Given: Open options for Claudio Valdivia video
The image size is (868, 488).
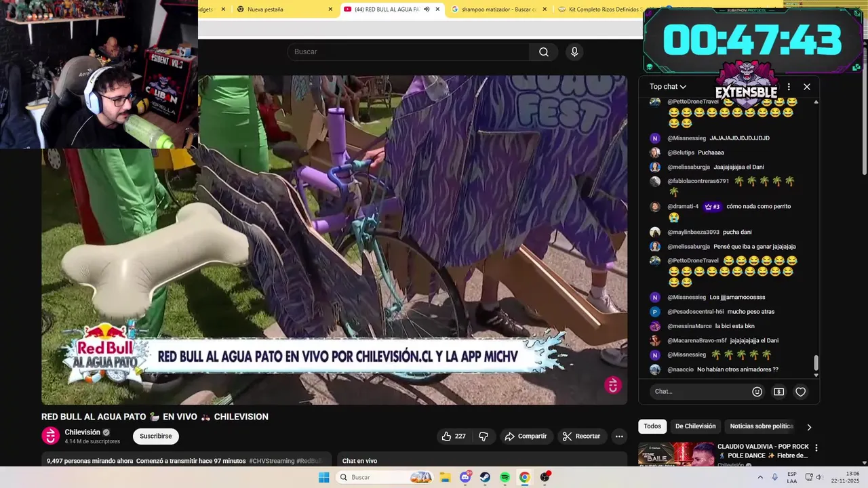Looking at the screenshot, I should coord(816,448).
